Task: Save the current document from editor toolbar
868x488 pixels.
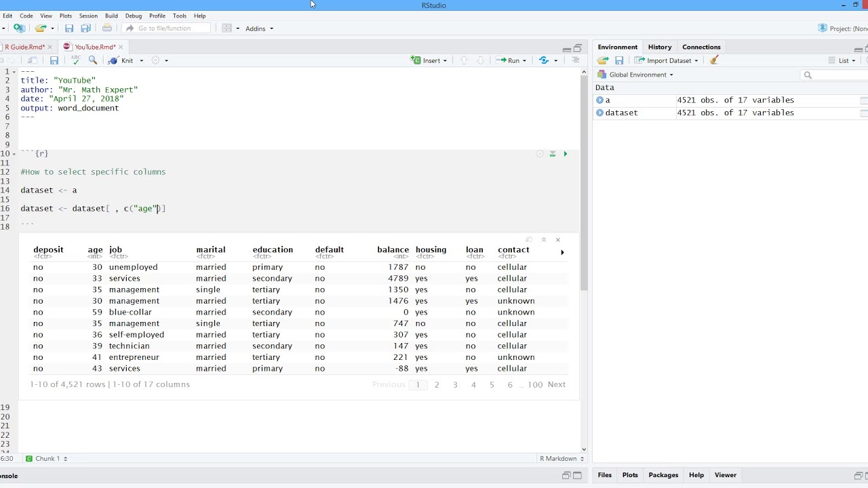Action: coord(54,60)
